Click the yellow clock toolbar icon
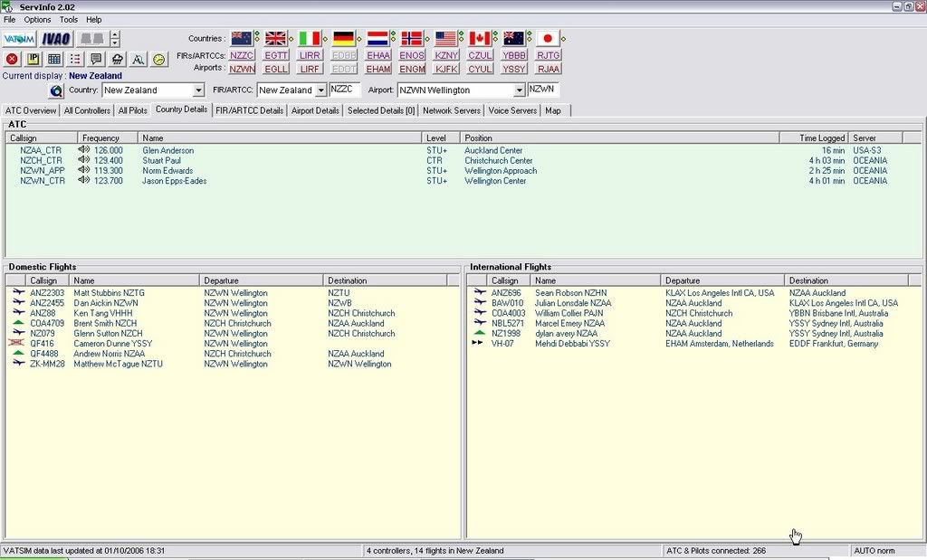This screenshot has width=927, height=560. click(x=159, y=59)
